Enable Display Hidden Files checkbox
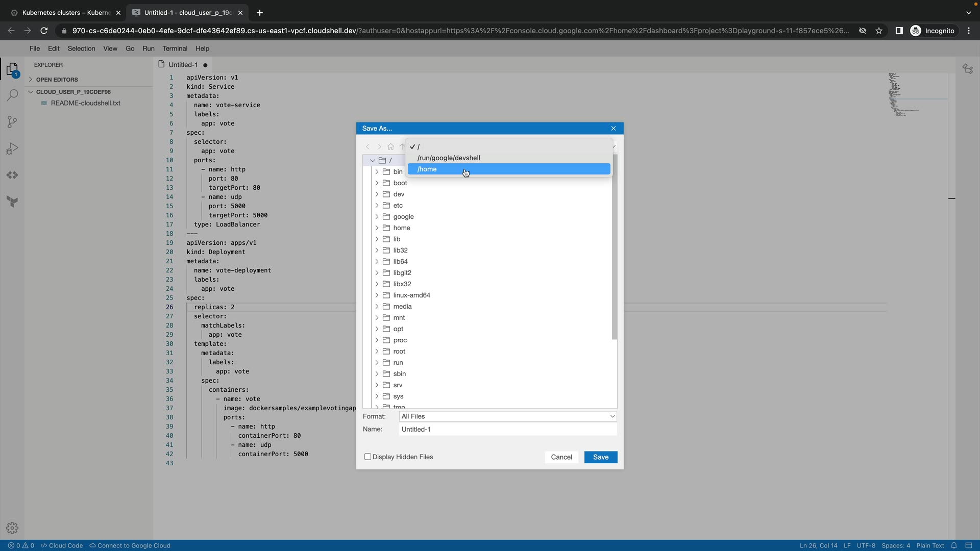The image size is (980, 551). click(367, 457)
